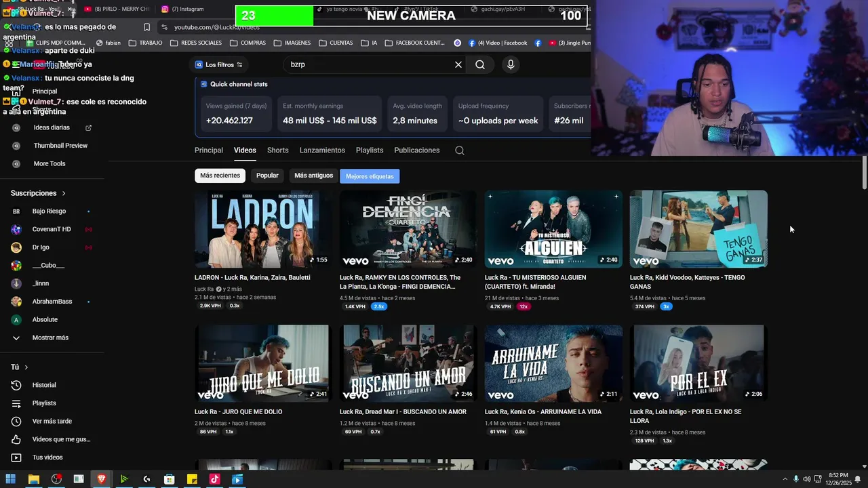This screenshot has height=488, width=868.
Task: Switch to the Principal channel tab
Action: coord(209,150)
